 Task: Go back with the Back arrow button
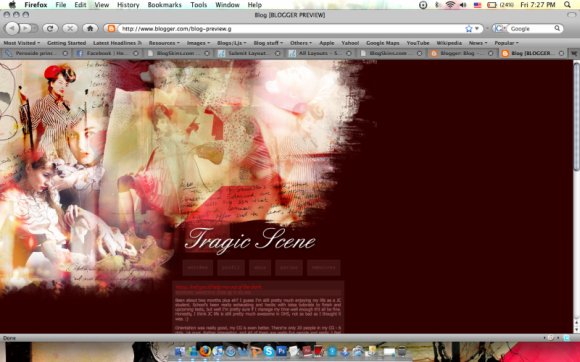click(12, 28)
